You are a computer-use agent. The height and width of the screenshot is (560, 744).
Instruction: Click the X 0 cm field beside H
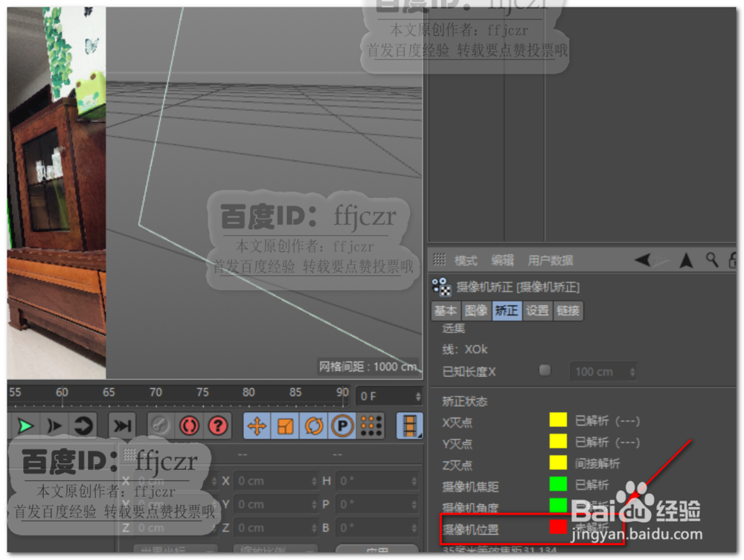click(x=276, y=481)
